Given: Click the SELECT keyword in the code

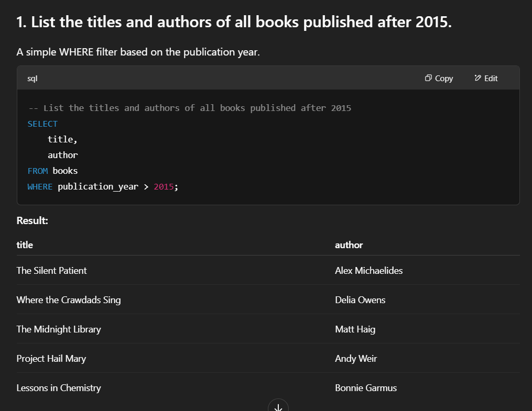Looking at the screenshot, I should (x=42, y=124).
